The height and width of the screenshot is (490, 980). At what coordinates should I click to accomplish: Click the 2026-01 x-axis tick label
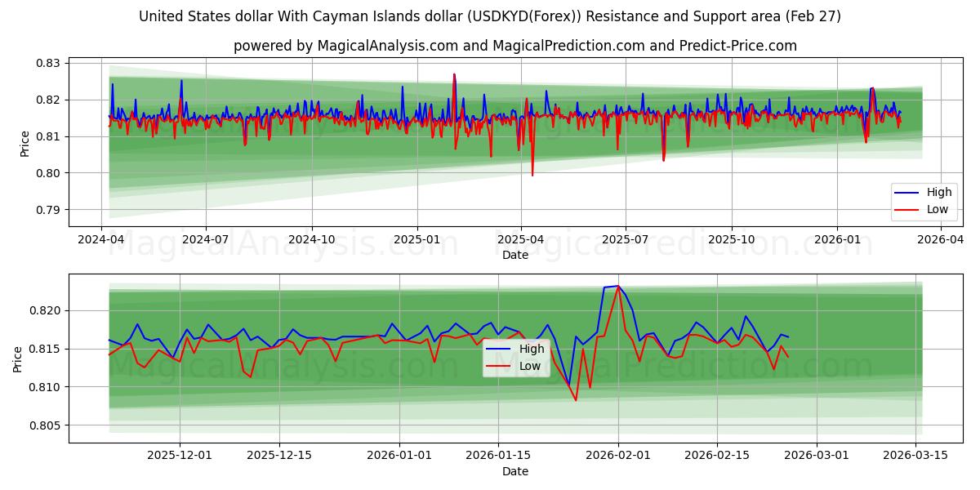[x=837, y=240]
